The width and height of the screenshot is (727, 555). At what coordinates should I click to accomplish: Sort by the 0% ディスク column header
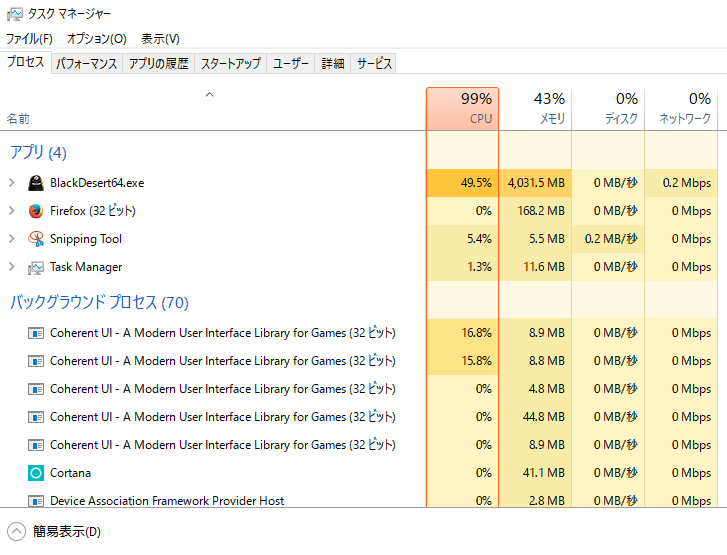pos(608,109)
